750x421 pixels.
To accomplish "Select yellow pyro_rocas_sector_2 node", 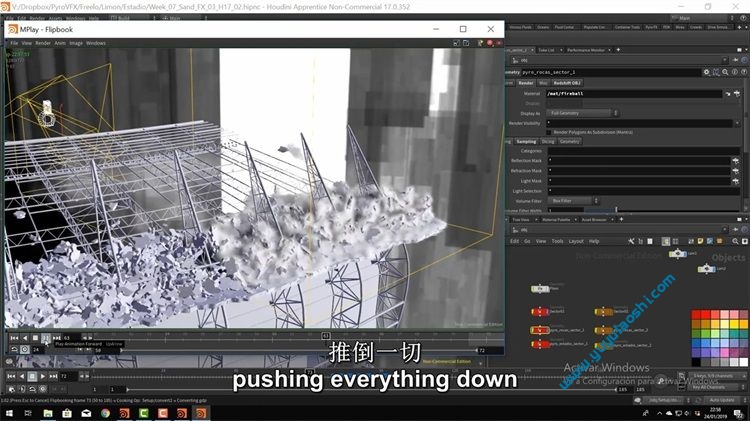I will click(603, 330).
